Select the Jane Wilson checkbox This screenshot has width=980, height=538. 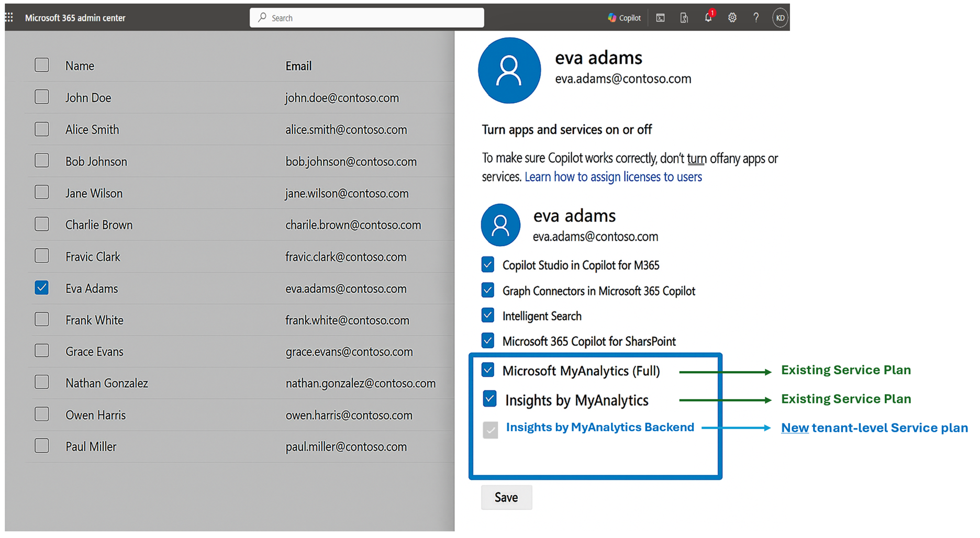pyautogui.click(x=42, y=192)
